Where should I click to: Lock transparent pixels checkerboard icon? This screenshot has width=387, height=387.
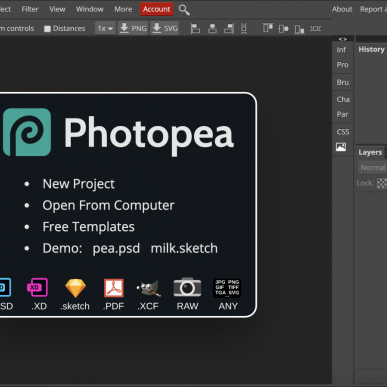382,183
